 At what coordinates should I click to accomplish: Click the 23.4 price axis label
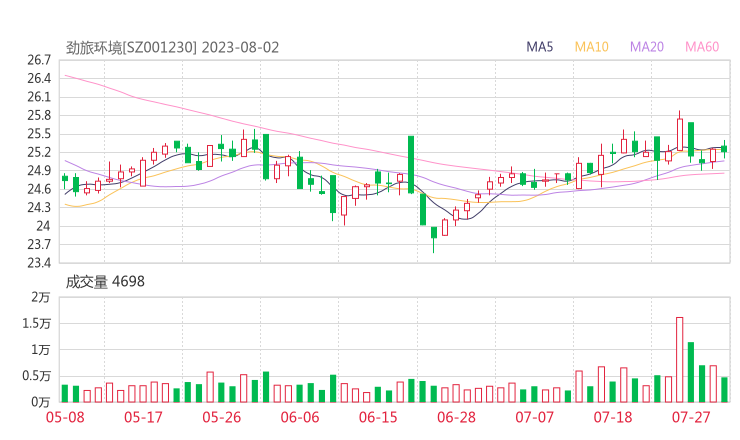pyautogui.click(x=39, y=263)
